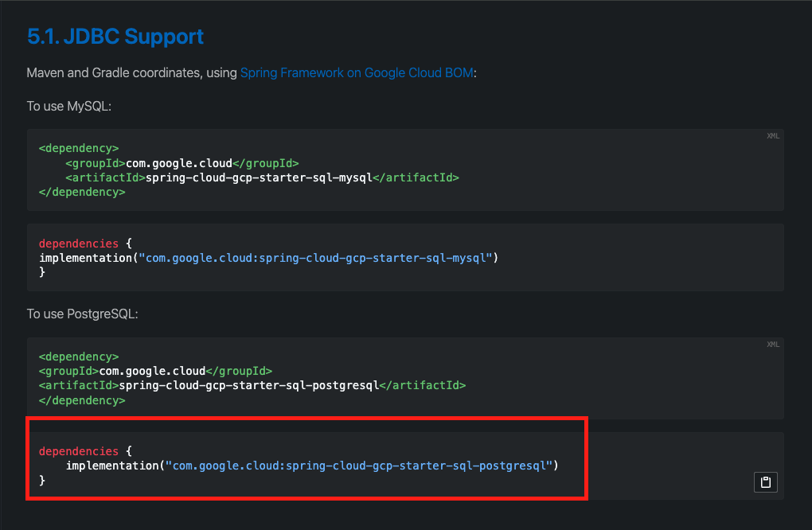
Task: Click the XML badge on PostgreSQL dependency block
Action: tap(772, 344)
